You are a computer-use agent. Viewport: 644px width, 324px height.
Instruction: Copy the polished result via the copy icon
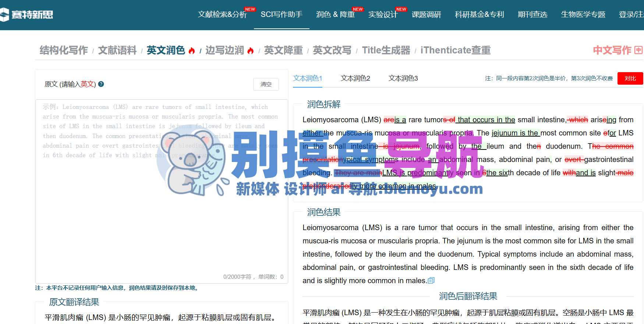[431, 281]
